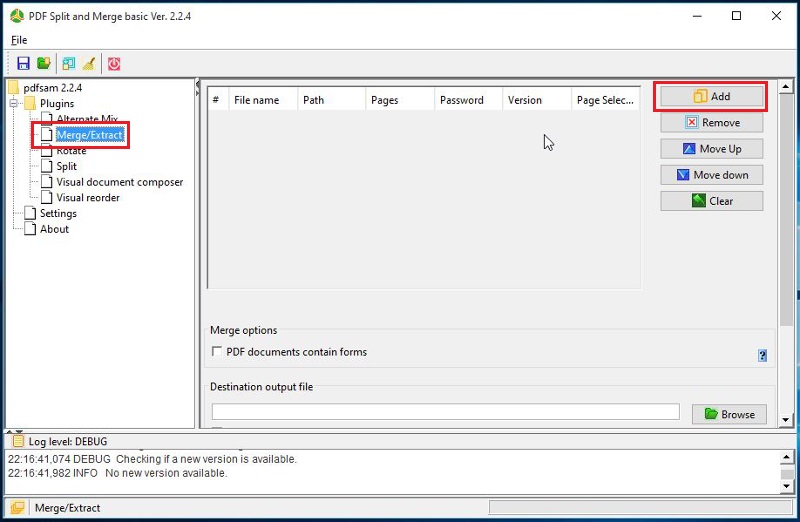This screenshot has height=522, width=800.
Task: Open the Visual reorder plugin
Action: pyautogui.click(x=88, y=197)
